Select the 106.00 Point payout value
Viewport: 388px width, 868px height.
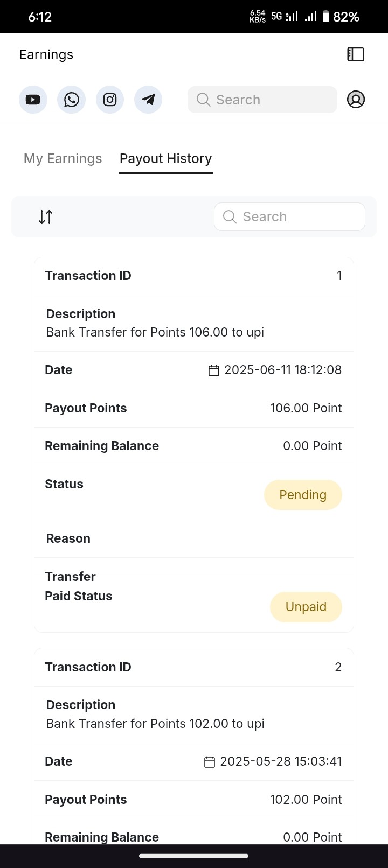tap(306, 408)
